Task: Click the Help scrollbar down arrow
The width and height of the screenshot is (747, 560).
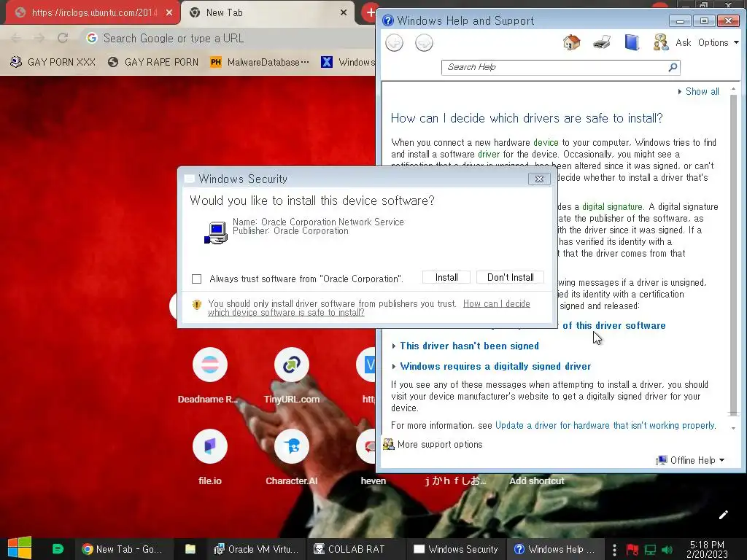Action: tap(734, 428)
